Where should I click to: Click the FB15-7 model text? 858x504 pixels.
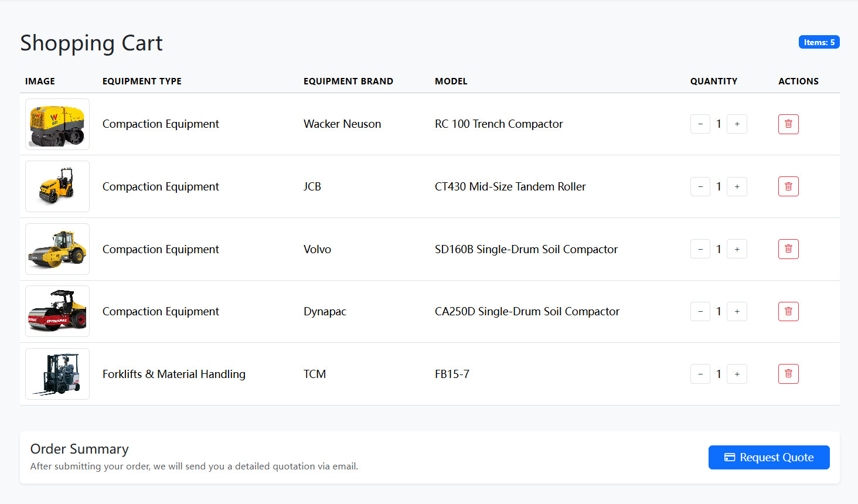click(452, 374)
